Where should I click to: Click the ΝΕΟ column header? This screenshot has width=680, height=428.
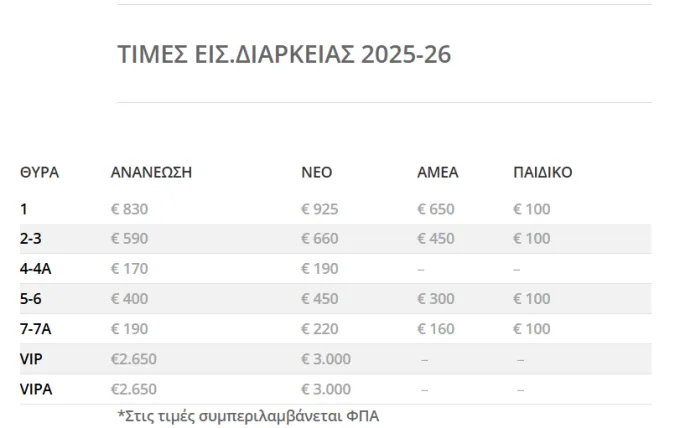[317, 173]
